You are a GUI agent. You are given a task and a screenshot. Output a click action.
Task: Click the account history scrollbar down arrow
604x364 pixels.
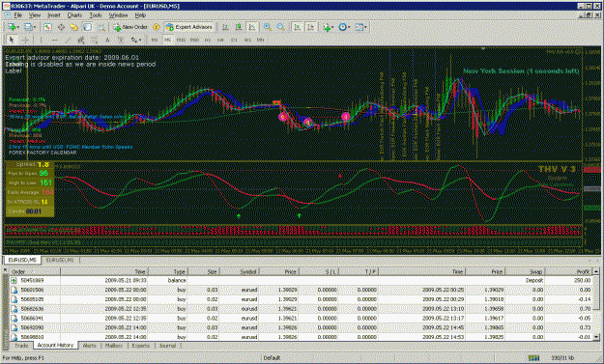pos(596,337)
